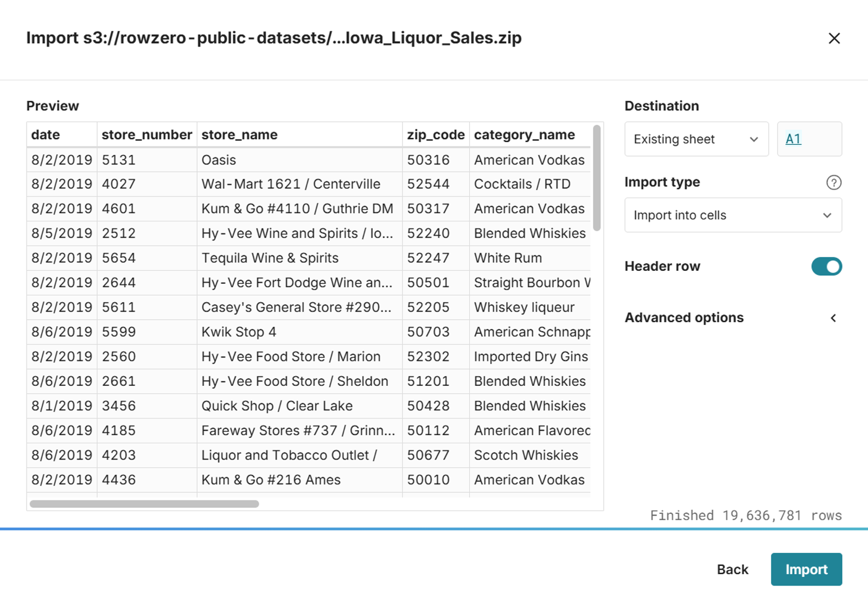868x604 pixels.
Task: Click the Import button
Action: pyautogui.click(x=806, y=569)
